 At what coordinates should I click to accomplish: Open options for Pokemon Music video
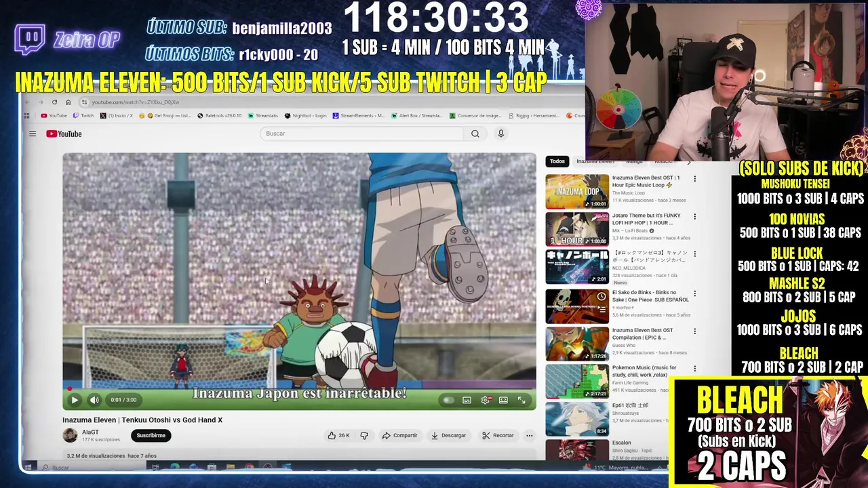point(694,369)
